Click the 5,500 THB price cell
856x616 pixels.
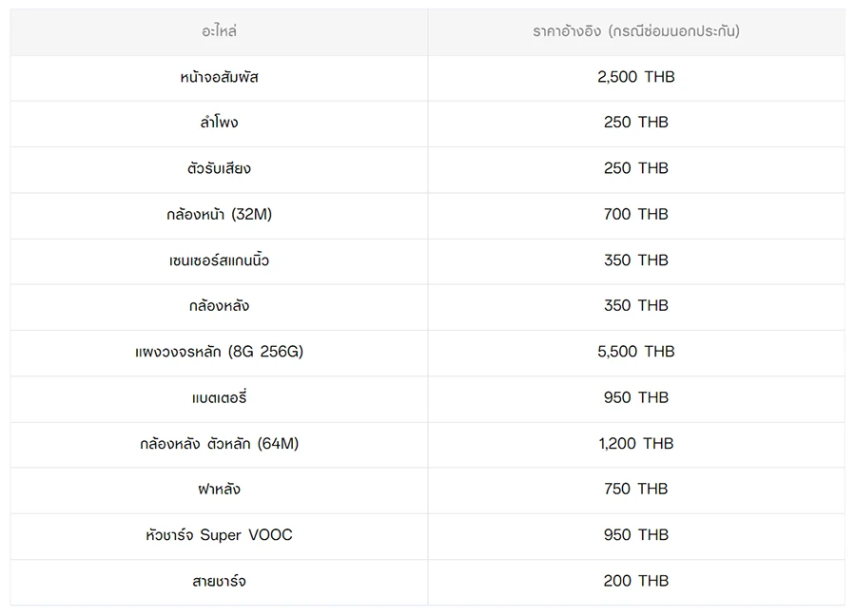pyautogui.click(x=635, y=352)
